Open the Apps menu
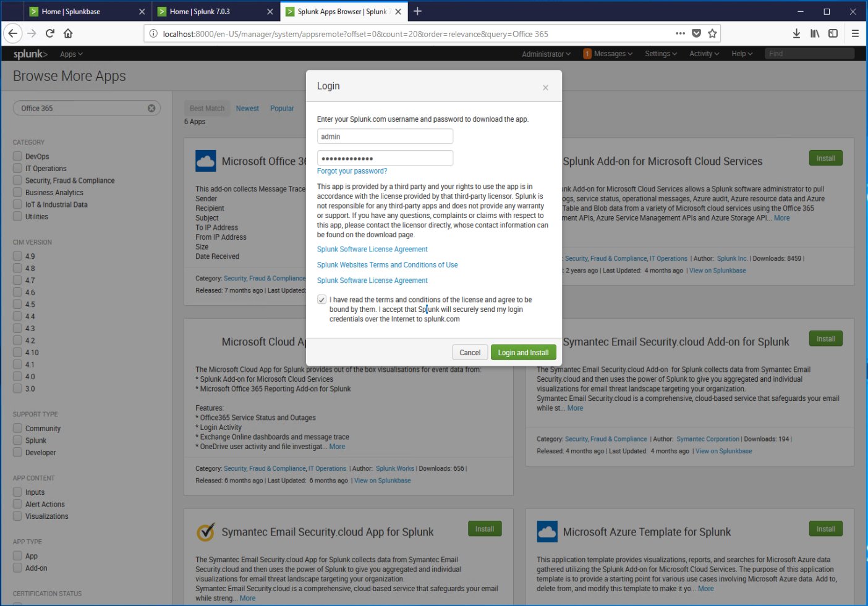The height and width of the screenshot is (606, 868). tap(71, 54)
